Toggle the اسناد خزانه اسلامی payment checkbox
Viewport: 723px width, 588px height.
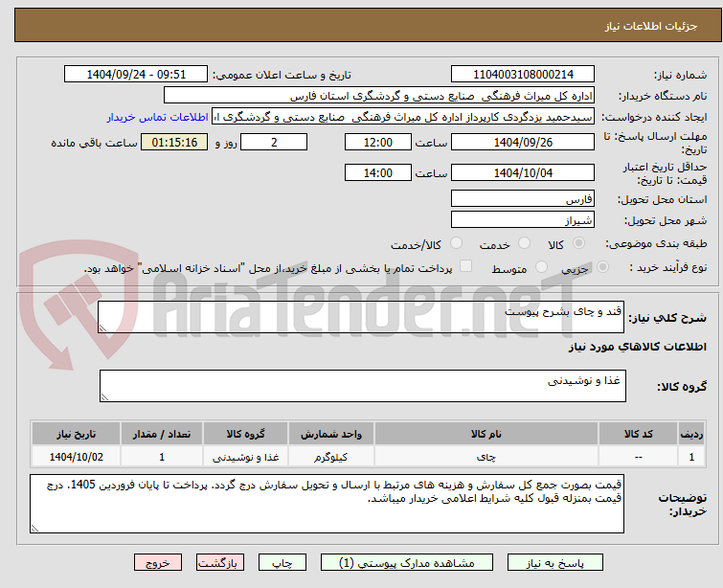[x=466, y=266]
